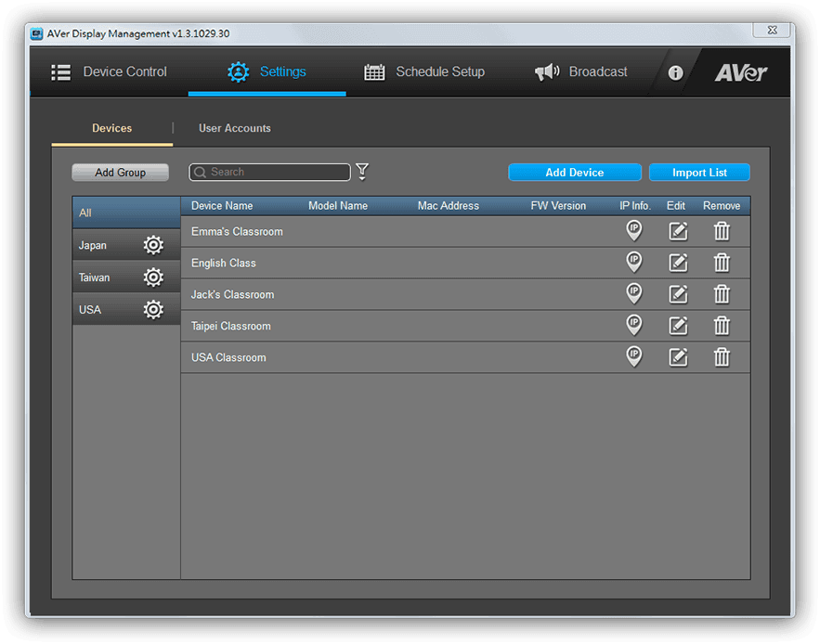Click the Add Device button
This screenshot has height=644, width=820.
[x=575, y=173]
